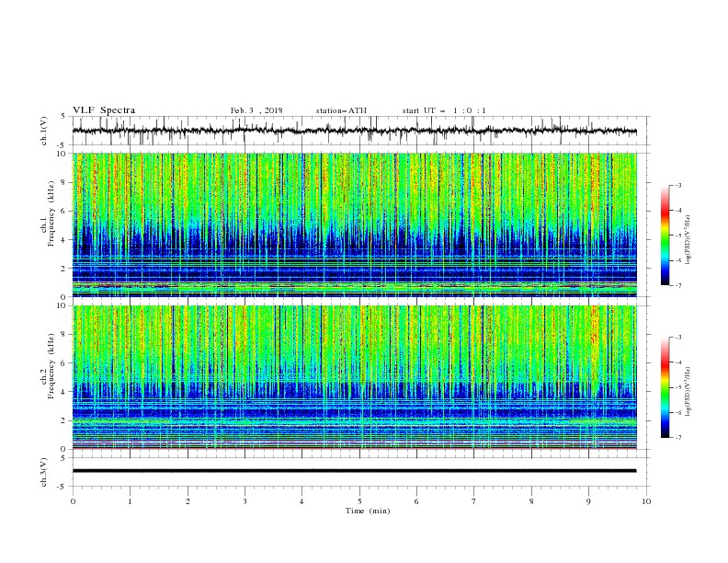The width and height of the screenshot is (728, 563).
Task: Click the time axis tick label "7"
Action: click(x=473, y=501)
